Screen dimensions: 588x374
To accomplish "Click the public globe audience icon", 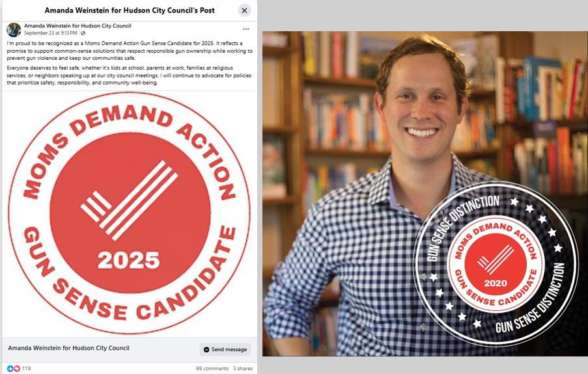I will tap(83, 33).
